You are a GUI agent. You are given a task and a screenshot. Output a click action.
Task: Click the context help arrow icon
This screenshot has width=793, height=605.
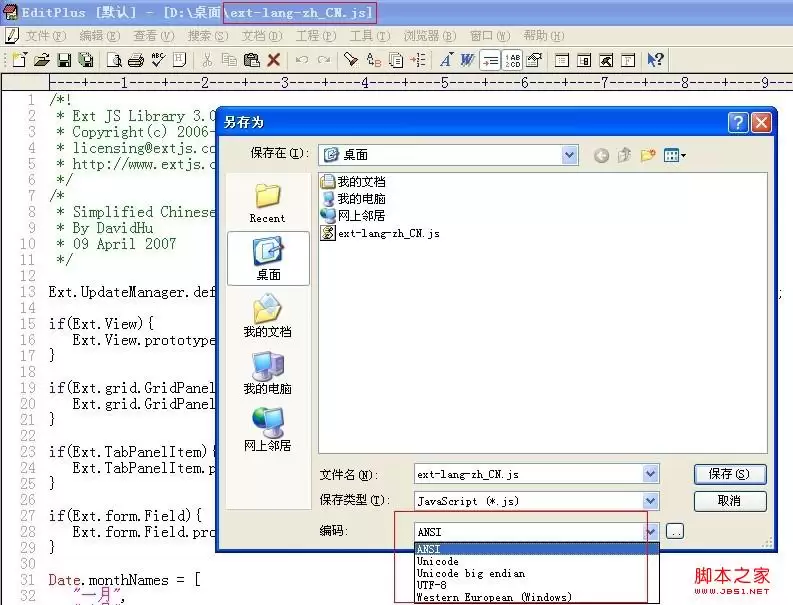[655, 60]
